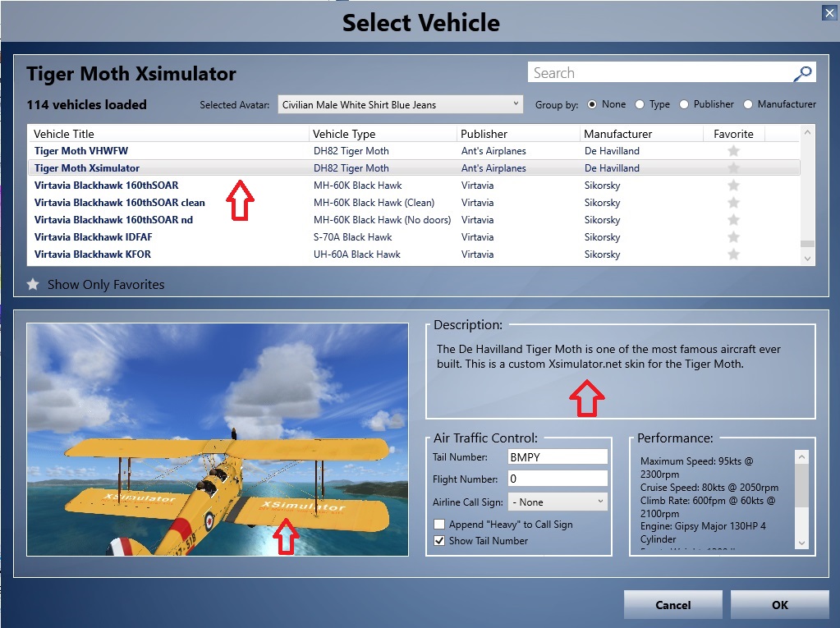Screen dimensions: 840x628
Task: Add Virtavia Blackhawk IDFAF to favorites
Action: coord(733,236)
